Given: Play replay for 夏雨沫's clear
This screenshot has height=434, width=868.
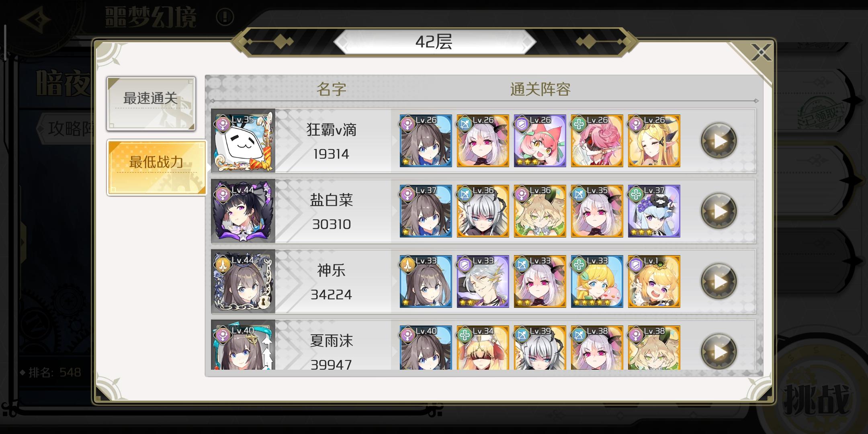Looking at the screenshot, I should pyautogui.click(x=719, y=352).
